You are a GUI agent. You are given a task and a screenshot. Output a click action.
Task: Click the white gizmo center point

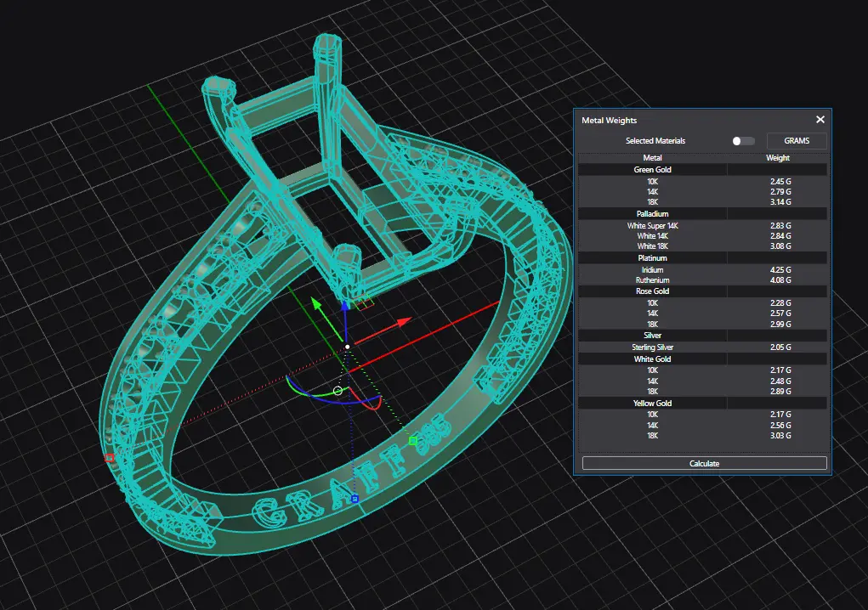pos(347,347)
